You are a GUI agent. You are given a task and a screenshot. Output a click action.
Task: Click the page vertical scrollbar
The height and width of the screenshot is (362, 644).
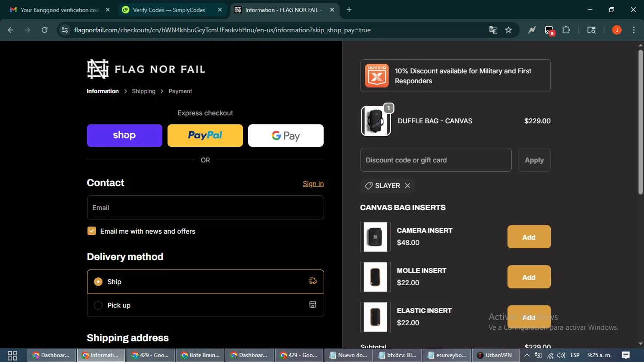pyautogui.click(x=641, y=122)
